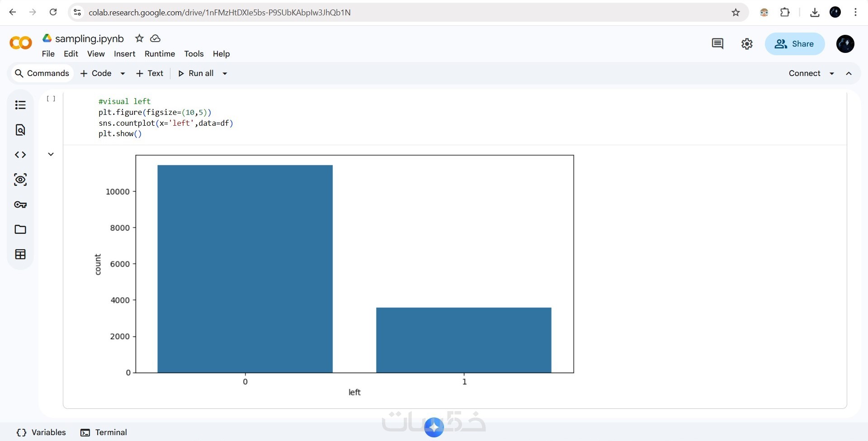Open the Runtime menu
Image resolution: width=868 pixels, height=441 pixels.
tap(160, 54)
